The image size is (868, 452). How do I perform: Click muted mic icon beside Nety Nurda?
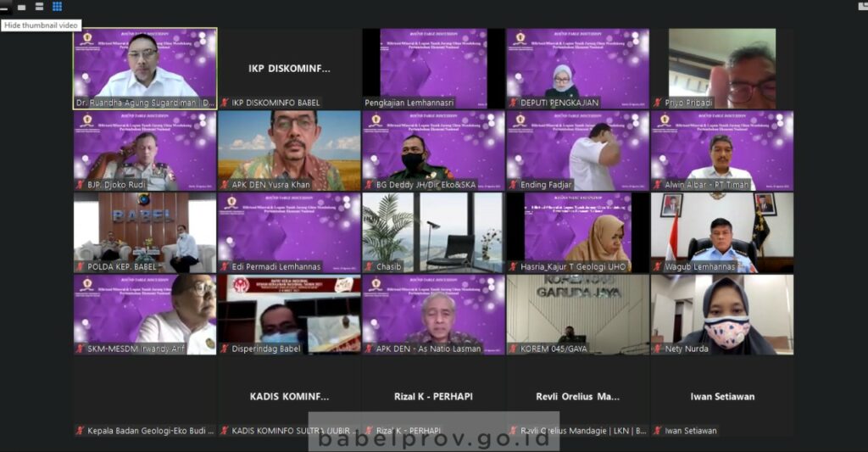pos(658,349)
